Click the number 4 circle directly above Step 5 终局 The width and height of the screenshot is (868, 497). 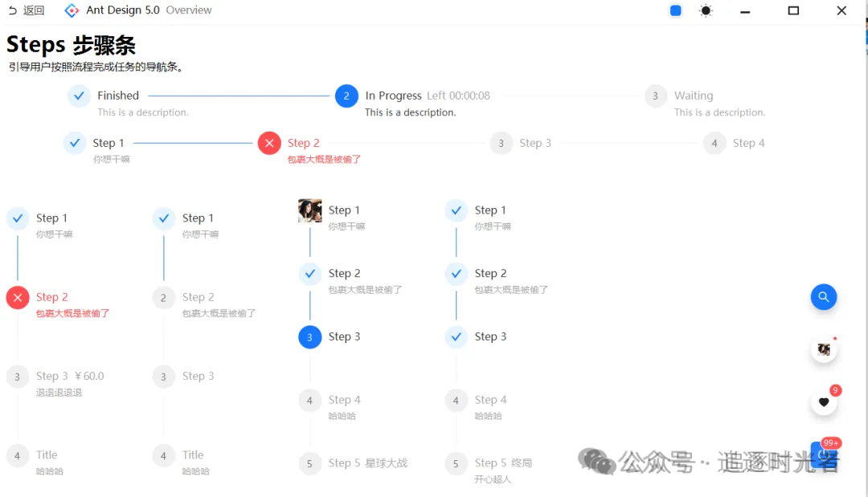pyautogui.click(x=457, y=401)
